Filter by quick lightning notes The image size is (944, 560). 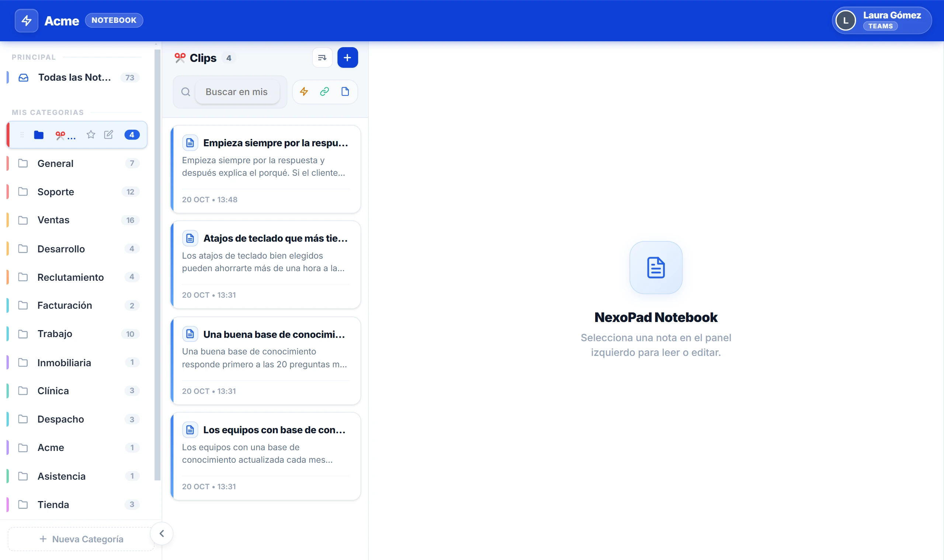(x=304, y=92)
